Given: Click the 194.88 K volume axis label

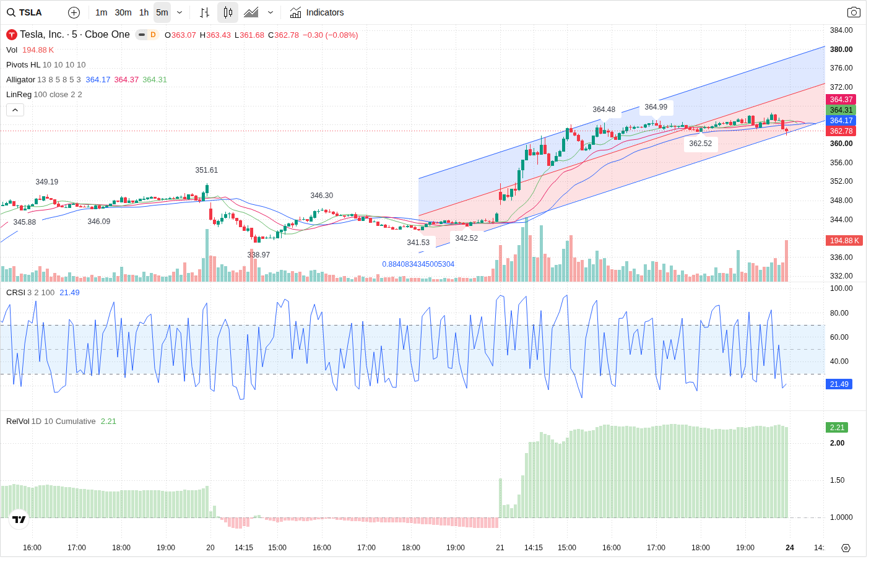Looking at the screenshot, I should click(844, 241).
